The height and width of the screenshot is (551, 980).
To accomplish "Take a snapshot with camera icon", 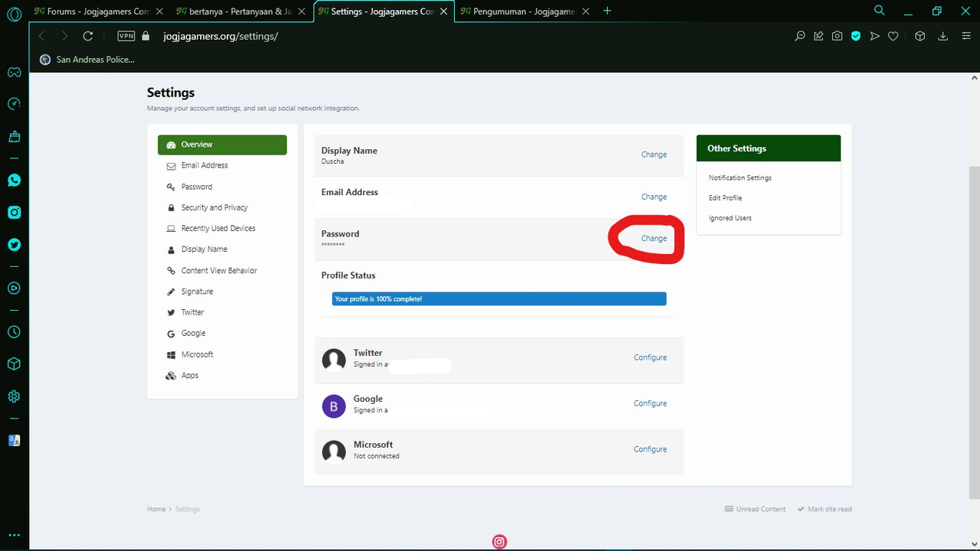I will tap(838, 36).
